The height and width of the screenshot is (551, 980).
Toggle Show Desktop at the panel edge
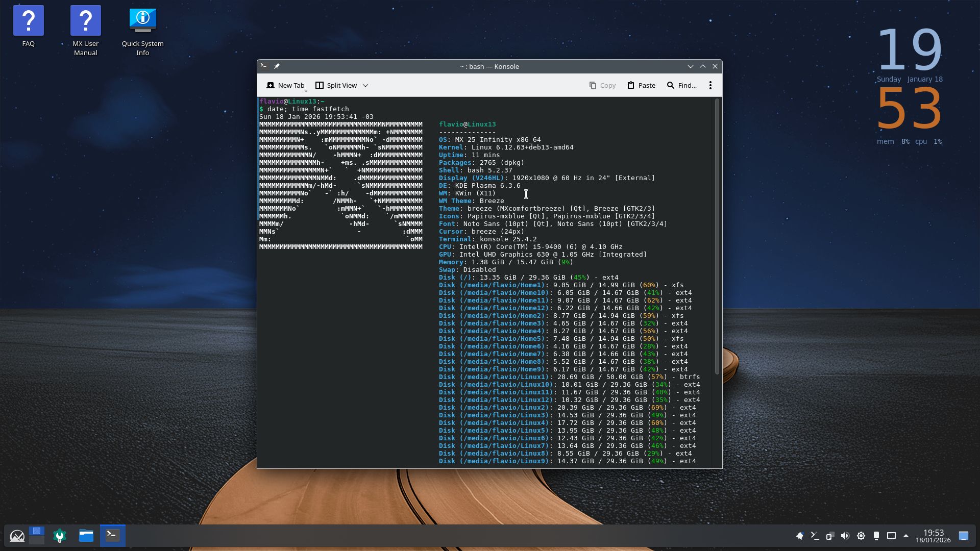[963, 536]
